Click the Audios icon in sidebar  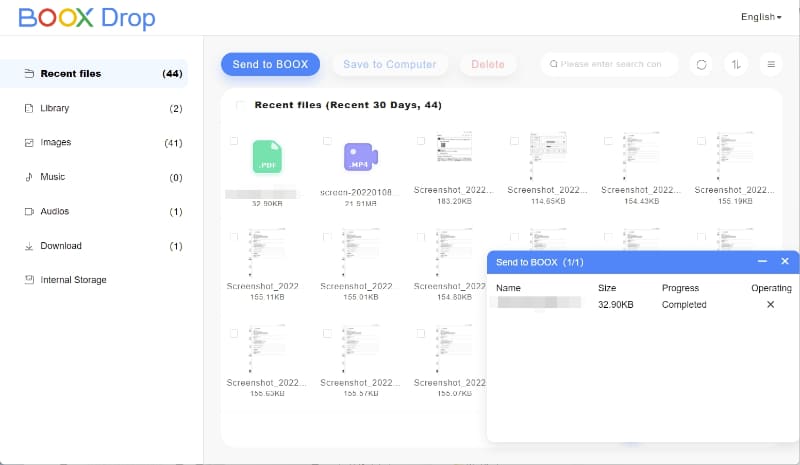coord(29,211)
